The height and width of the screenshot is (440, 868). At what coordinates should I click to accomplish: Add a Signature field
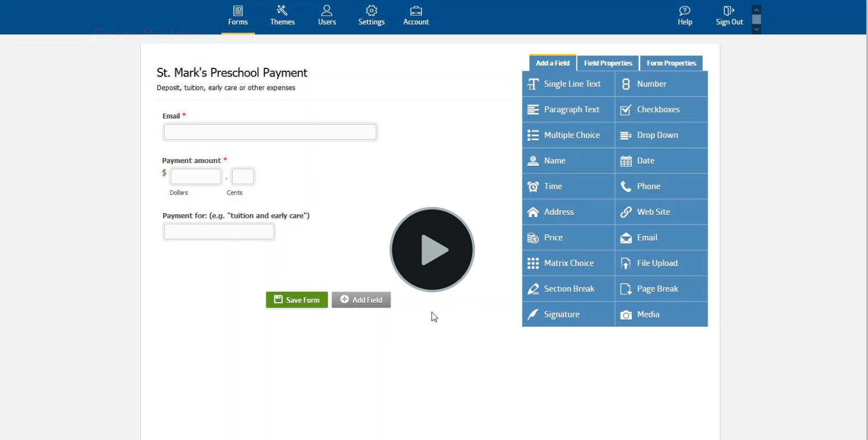pyautogui.click(x=569, y=315)
